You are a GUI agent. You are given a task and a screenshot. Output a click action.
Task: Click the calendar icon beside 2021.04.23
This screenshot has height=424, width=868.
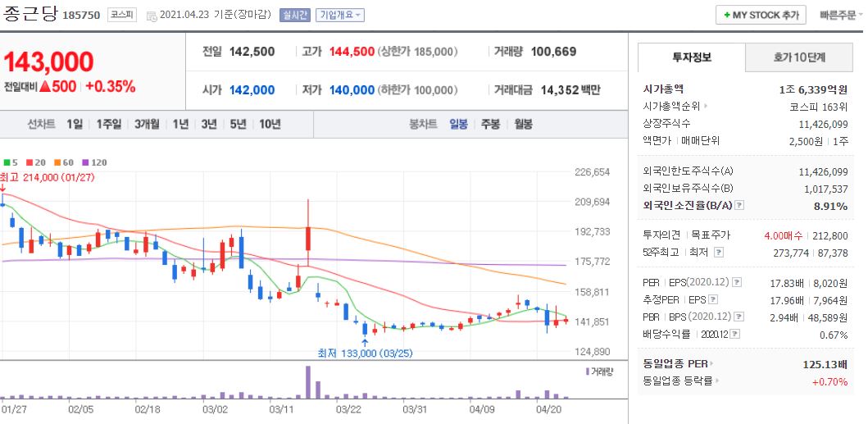(152, 16)
